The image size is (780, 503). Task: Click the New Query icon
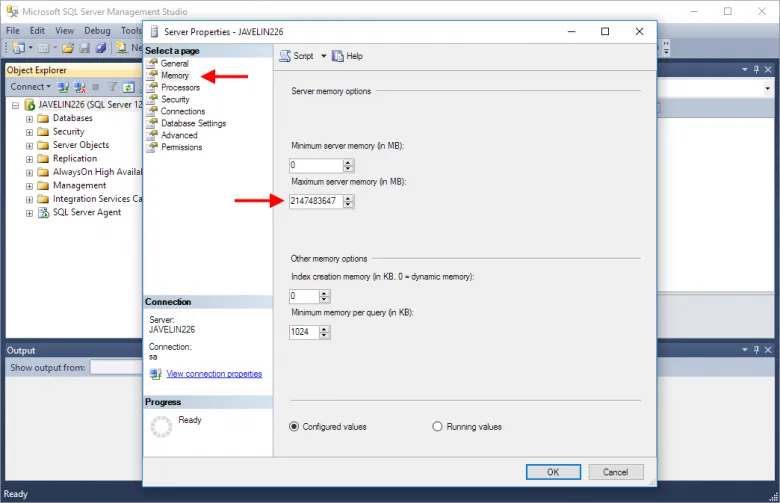point(121,48)
